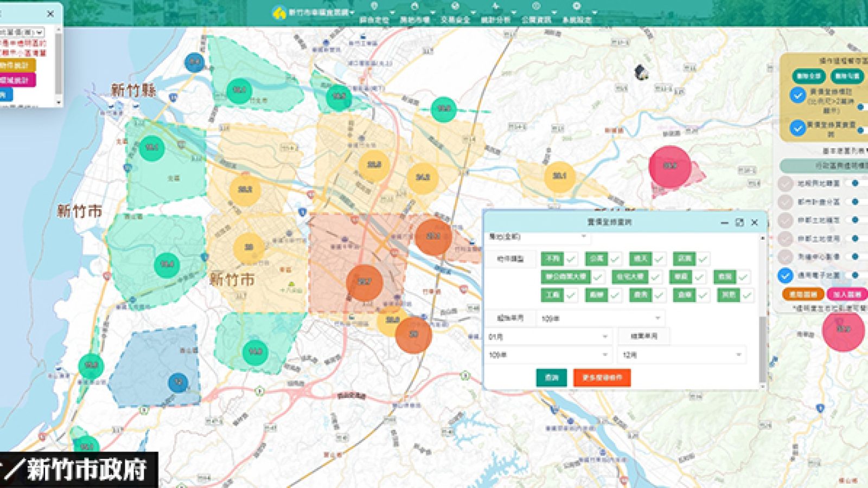Click the icon above 房地市場 menu
Image resolution: width=868 pixels, height=488 pixels.
tap(414, 6)
